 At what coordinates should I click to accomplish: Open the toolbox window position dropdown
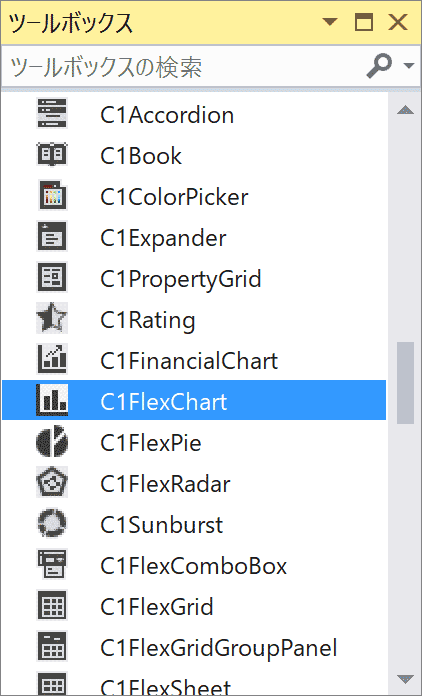point(330,21)
